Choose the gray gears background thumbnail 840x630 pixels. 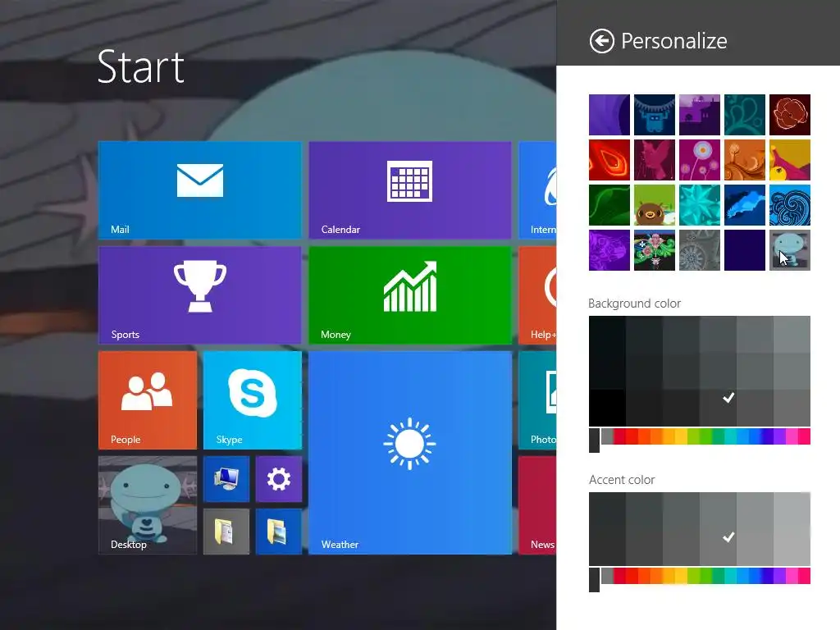699,250
